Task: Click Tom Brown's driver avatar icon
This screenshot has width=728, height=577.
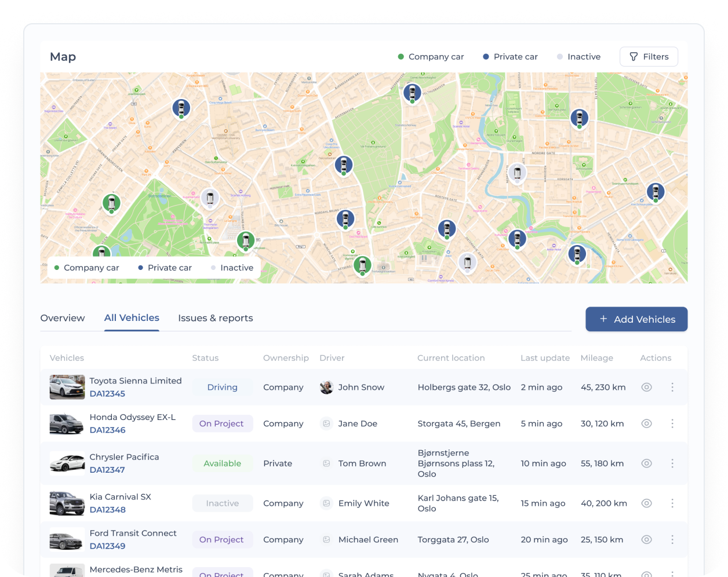Action: [326, 463]
